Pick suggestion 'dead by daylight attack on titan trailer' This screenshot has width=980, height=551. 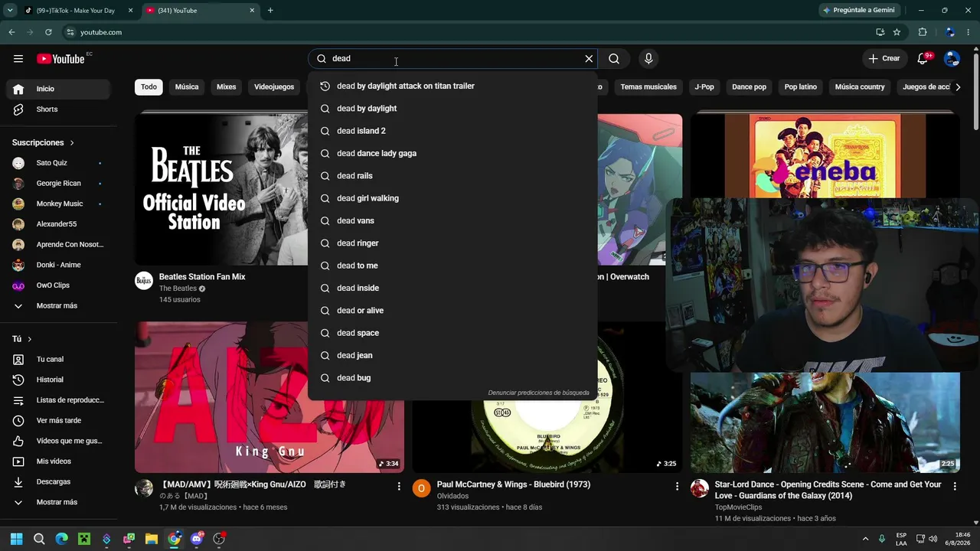point(452,86)
